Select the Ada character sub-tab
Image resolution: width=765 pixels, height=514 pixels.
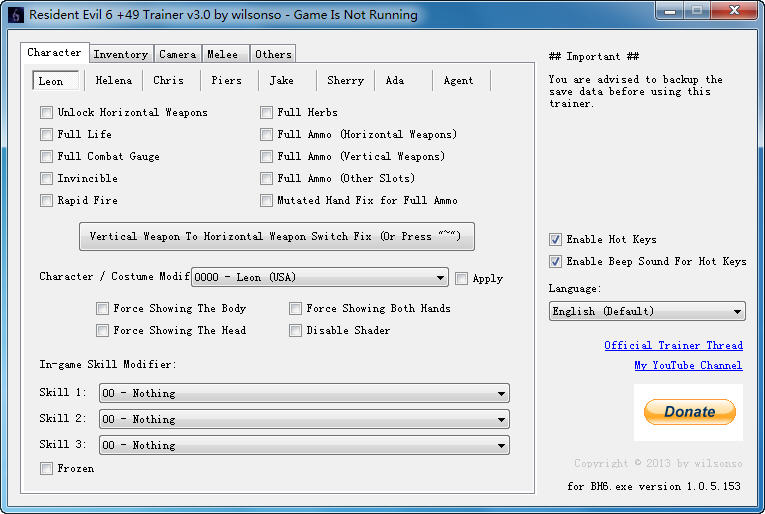click(395, 80)
